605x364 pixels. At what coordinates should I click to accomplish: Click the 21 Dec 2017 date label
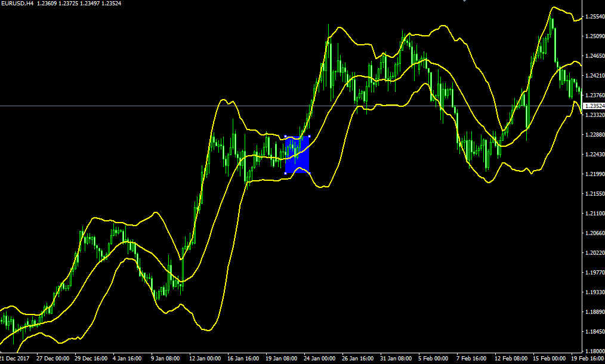(x=15, y=359)
